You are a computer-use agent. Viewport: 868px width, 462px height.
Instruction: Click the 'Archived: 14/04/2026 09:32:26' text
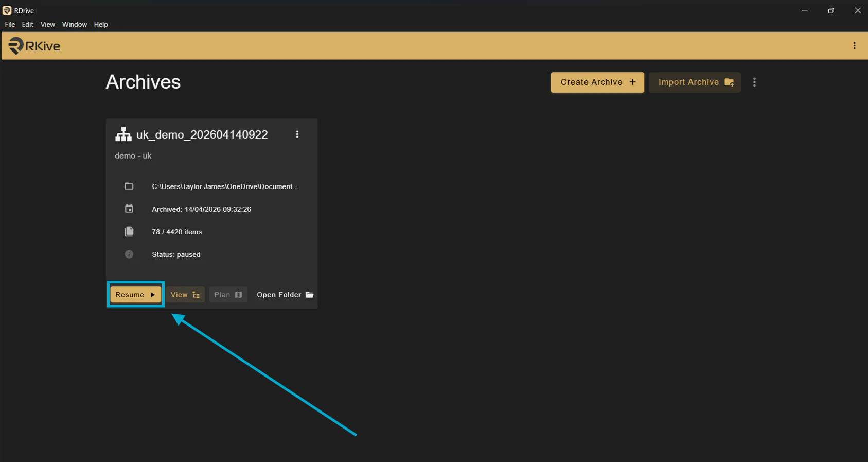coord(201,209)
